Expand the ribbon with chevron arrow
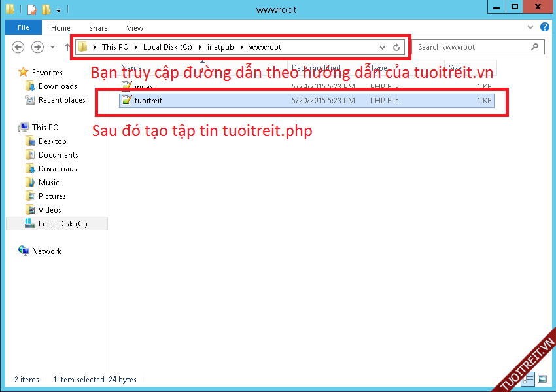 (530, 28)
